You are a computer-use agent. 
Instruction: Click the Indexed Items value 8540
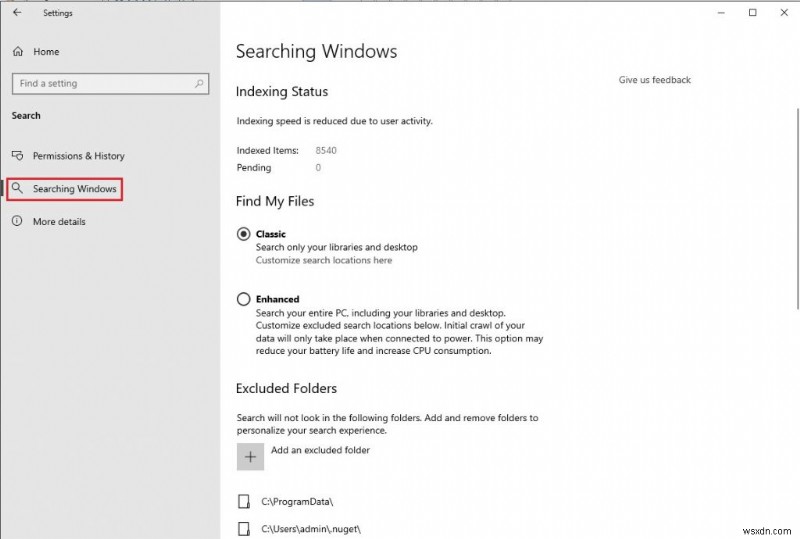click(x=326, y=151)
